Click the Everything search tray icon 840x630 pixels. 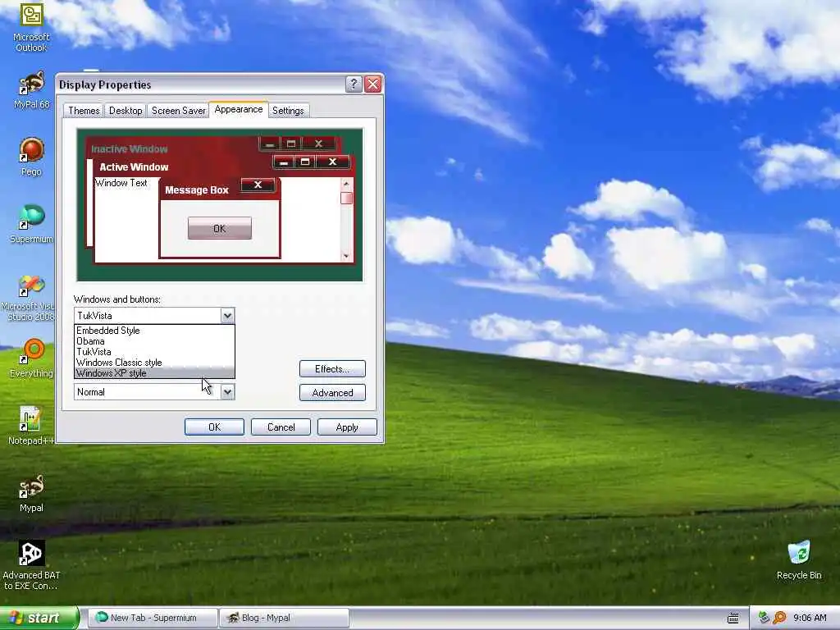[779, 618]
